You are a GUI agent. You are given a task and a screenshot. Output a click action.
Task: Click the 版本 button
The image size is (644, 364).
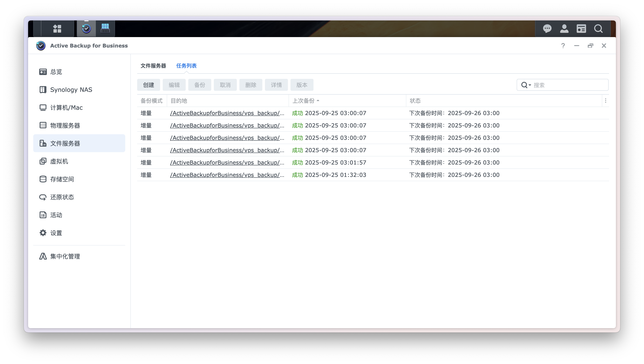(302, 85)
